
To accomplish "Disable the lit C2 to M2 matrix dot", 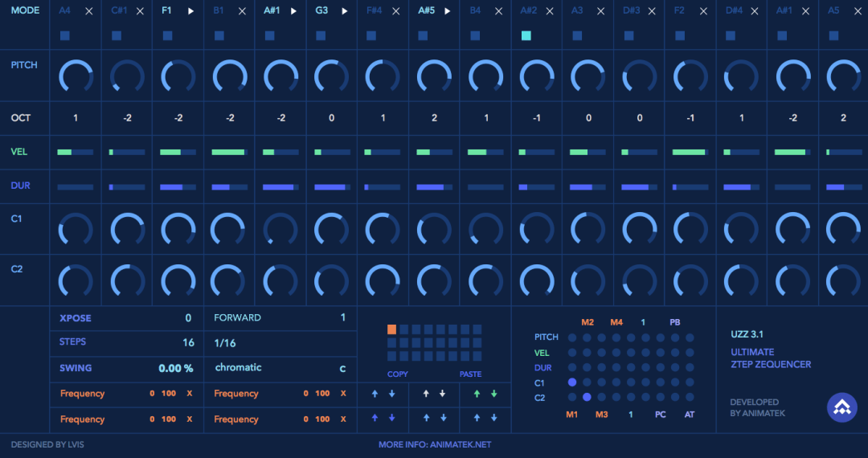I will [587, 397].
